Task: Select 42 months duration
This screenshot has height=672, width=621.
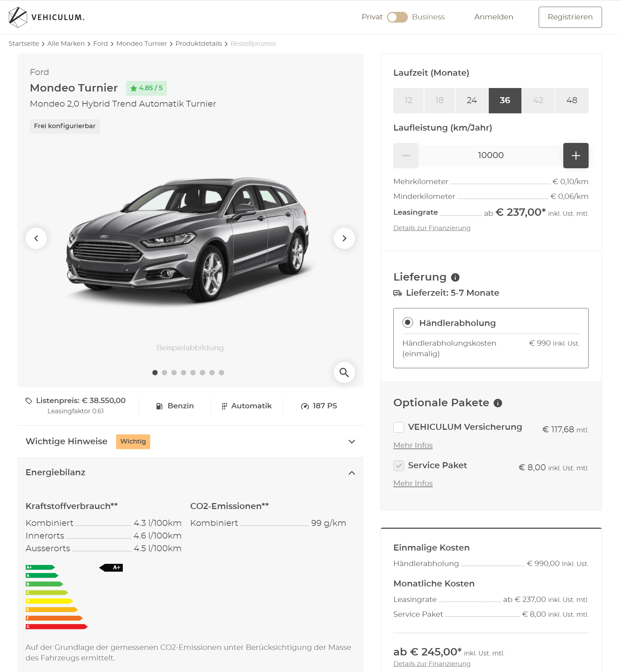Action: click(538, 101)
